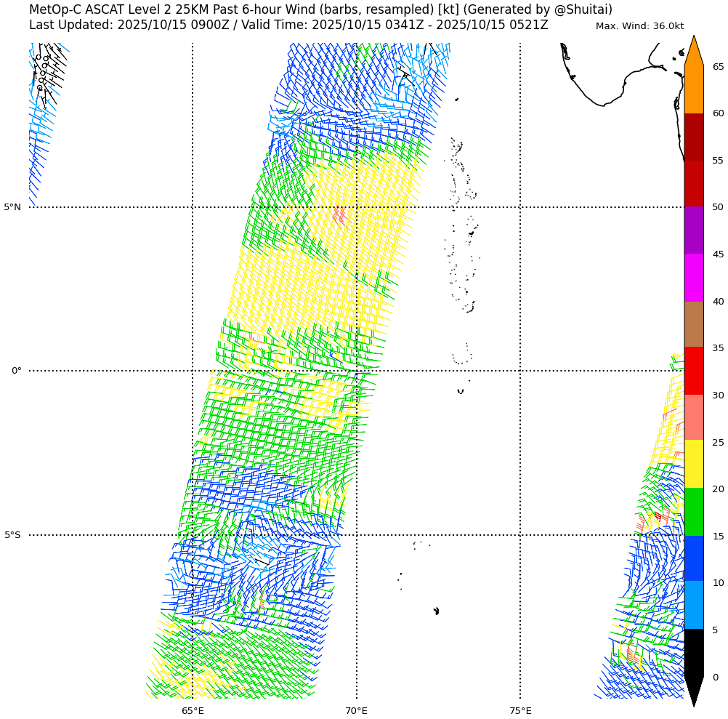Click the green 15–20 kt colorbar segment
Screen dimensions: 728x719
click(x=694, y=512)
